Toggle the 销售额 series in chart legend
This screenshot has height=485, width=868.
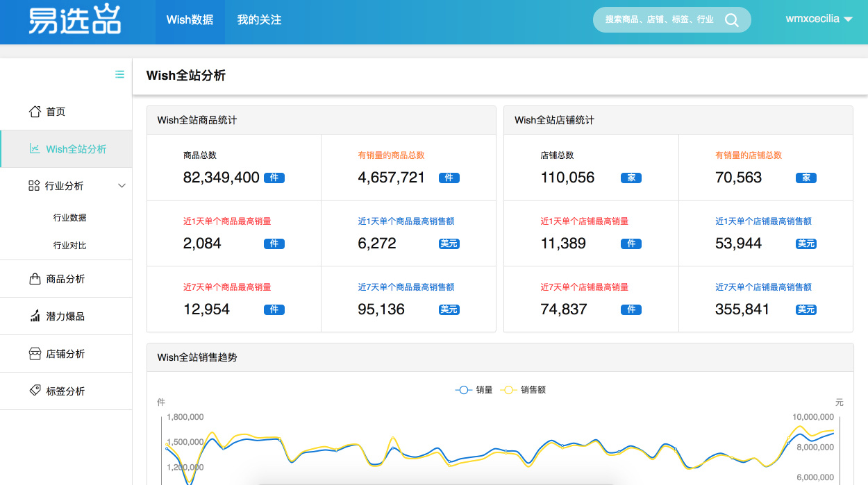point(523,390)
